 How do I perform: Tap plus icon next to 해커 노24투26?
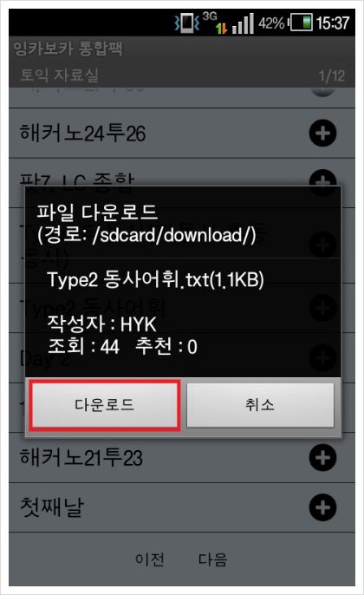point(322,134)
